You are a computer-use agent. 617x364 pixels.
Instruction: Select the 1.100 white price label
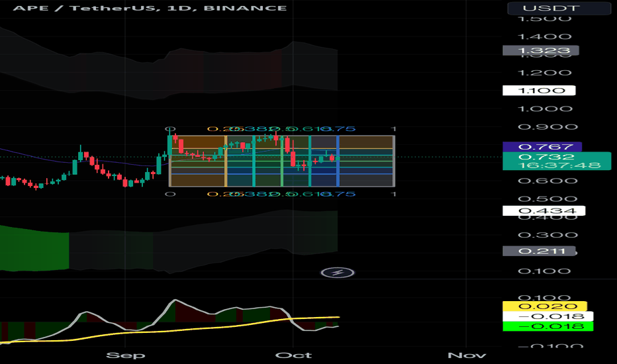point(539,91)
